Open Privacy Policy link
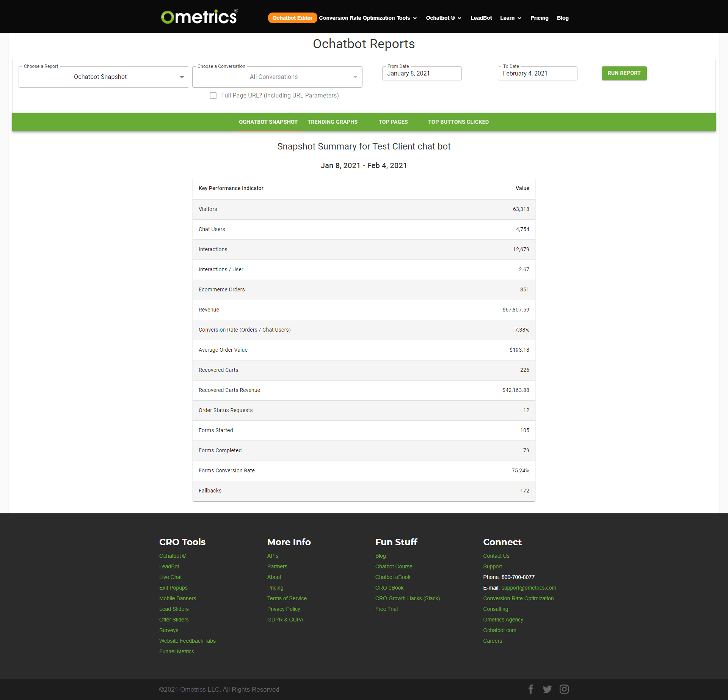The image size is (728, 700). click(284, 609)
